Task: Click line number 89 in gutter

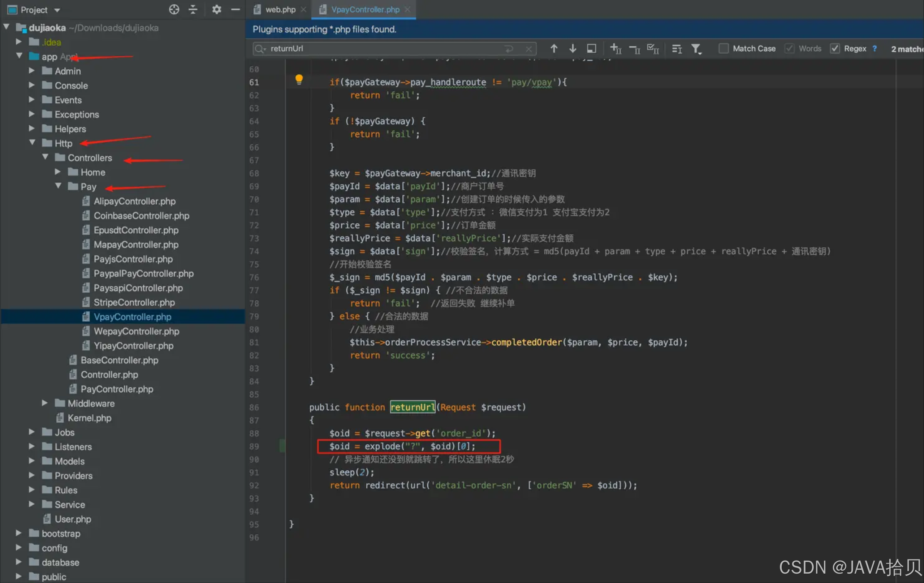Action: click(x=254, y=446)
